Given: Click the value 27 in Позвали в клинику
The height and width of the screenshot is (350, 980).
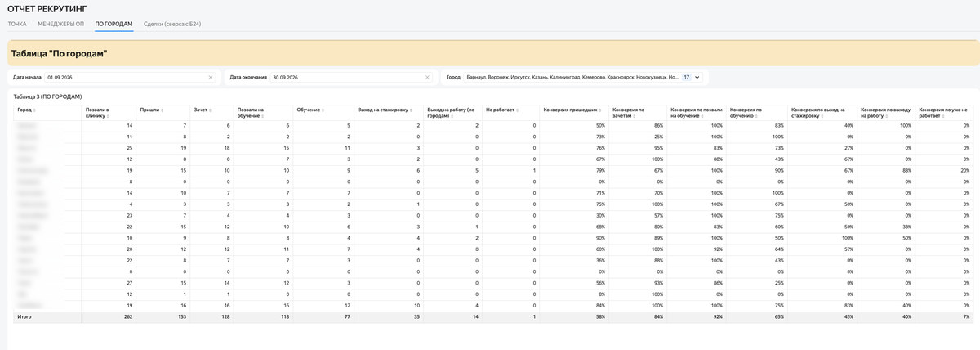Looking at the screenshot, I should [130, 283].
